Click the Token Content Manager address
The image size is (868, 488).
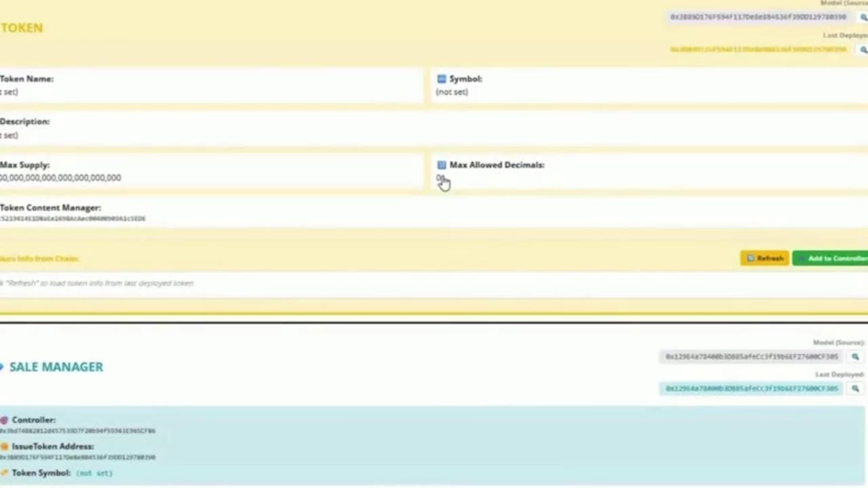[x=73, y=219]
